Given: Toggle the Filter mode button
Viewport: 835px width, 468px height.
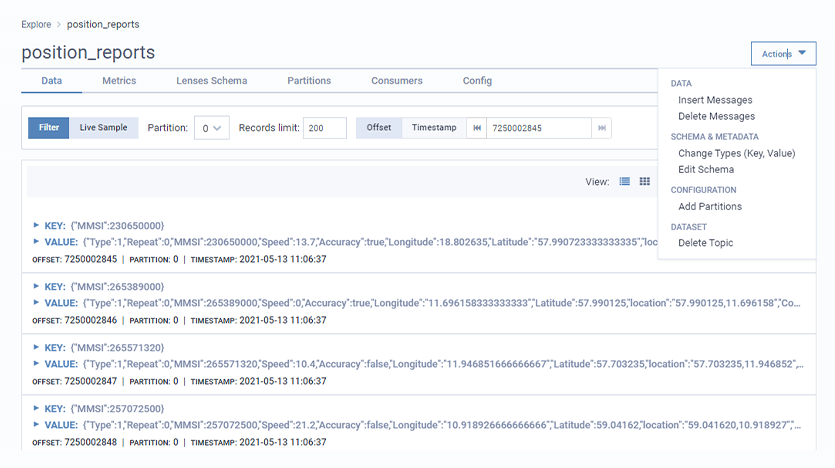Looking at the screenshot, I should click(48, 128).
